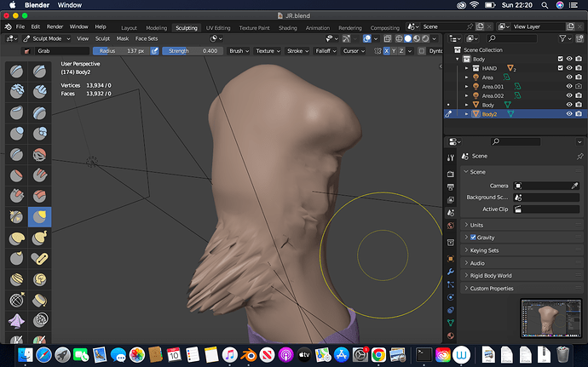Select the Scrape brush tool

pos(16,196)
